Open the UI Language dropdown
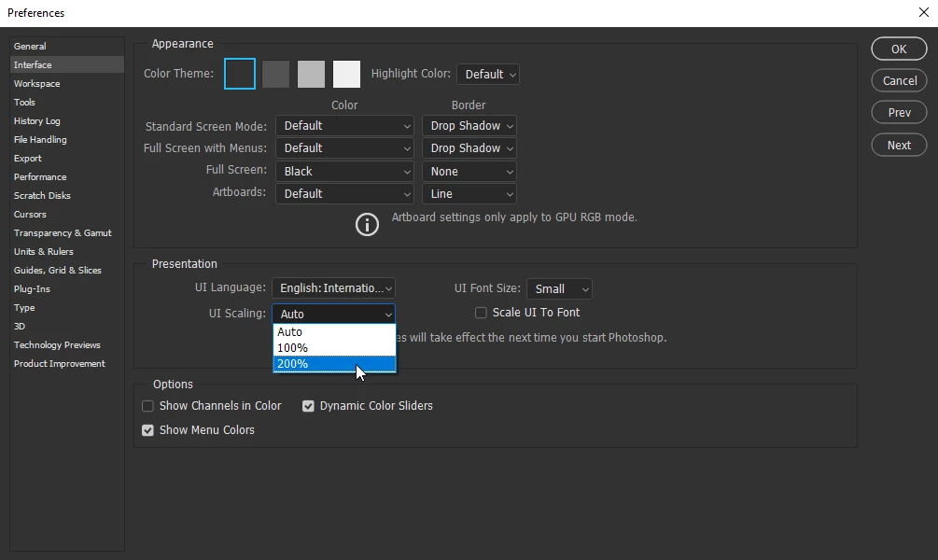The image size is (938, 560). tap(333, 287)
